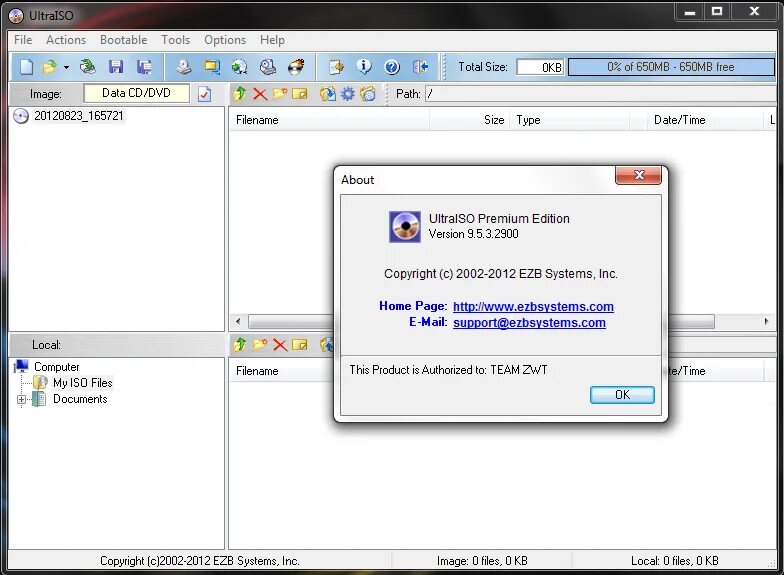Click right arrow of image list scrollbar

[x=766, y=321]
